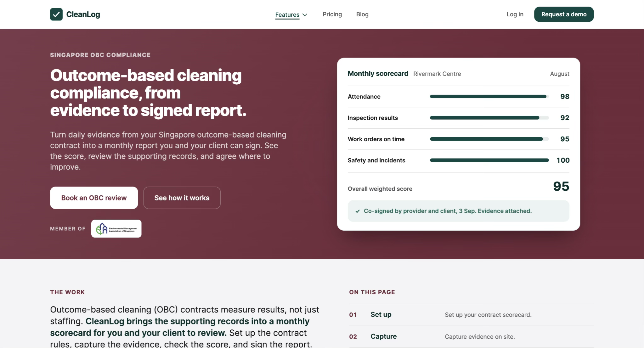Click the August month label
This screenshot has height=348, width=644.
click(559, 74)
